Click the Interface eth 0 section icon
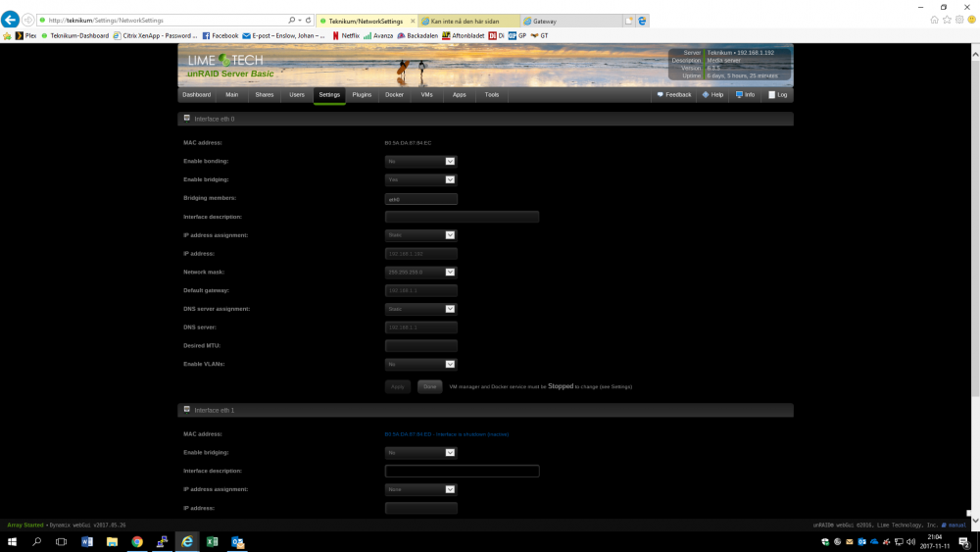The image size is (980, 552). [187, 119]
